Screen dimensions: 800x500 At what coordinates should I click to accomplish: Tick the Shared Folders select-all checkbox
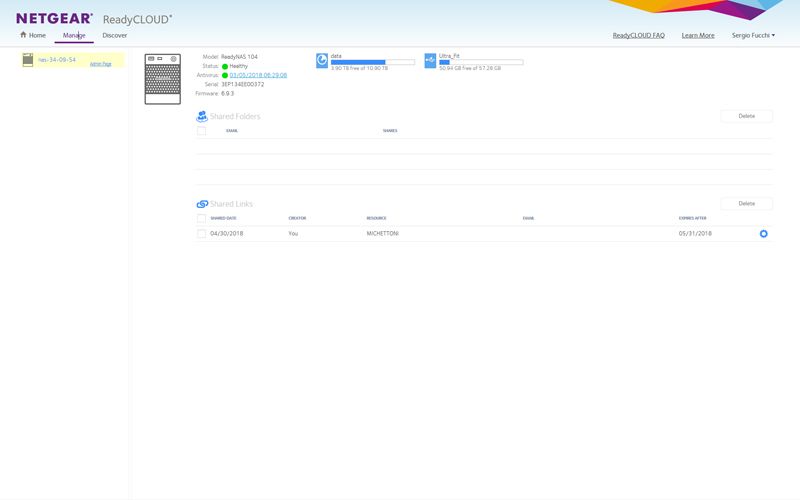click(x=202, y=131)
